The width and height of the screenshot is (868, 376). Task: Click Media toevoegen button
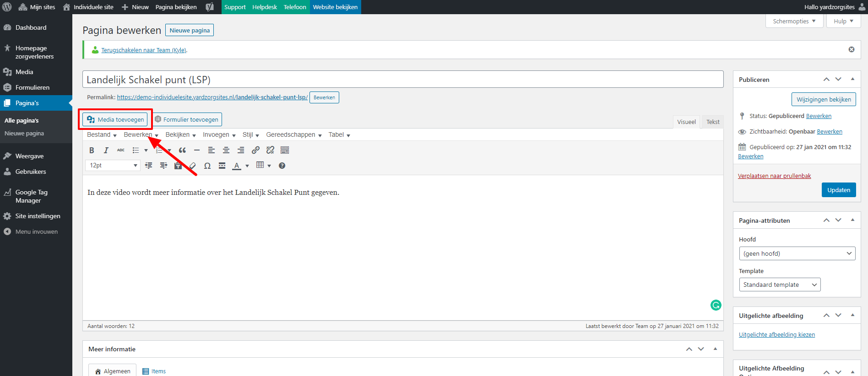point(115,119)
